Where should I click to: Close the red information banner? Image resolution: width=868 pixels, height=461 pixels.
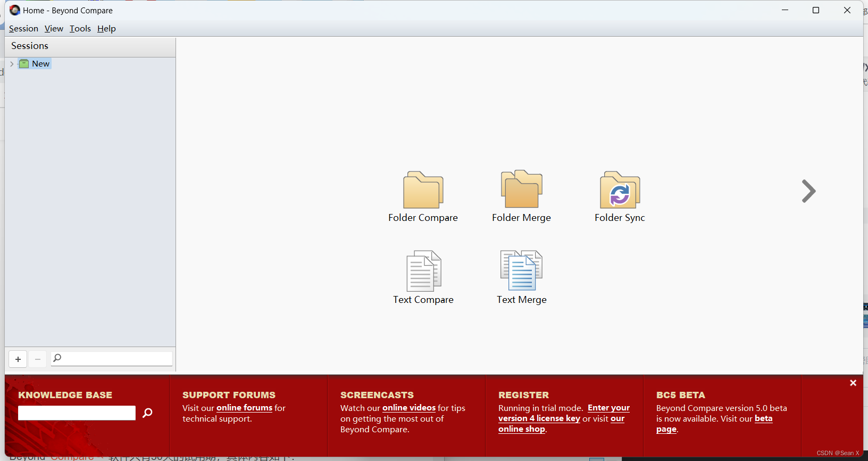(x=853, y=383)
